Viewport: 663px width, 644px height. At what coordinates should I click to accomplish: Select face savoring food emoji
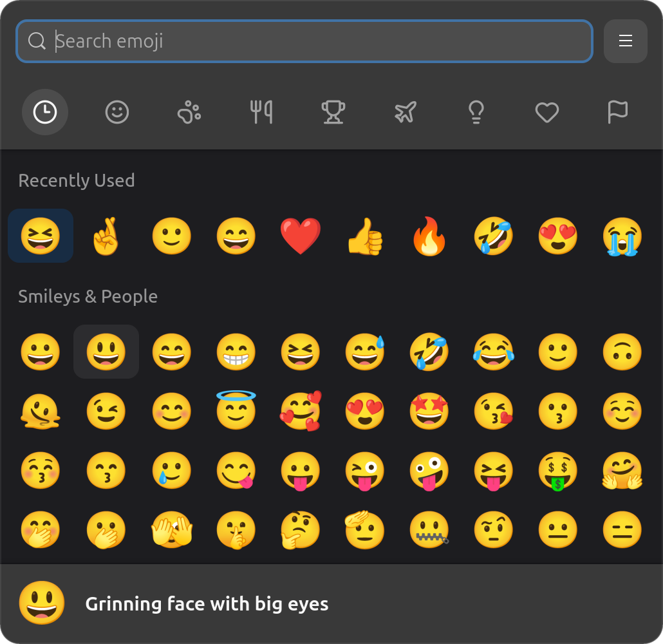tap(236, 470)
